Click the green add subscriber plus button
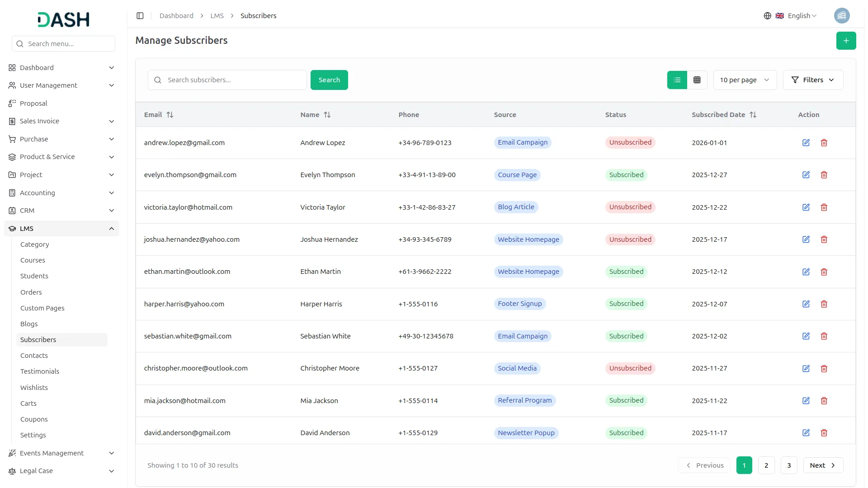The image size is (868, 488). tap(845, 41)
